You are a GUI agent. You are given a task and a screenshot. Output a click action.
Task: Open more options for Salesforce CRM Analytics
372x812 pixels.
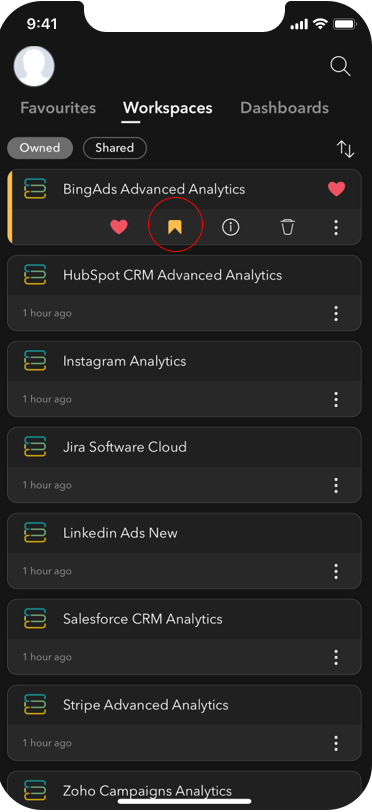[336, 657]
